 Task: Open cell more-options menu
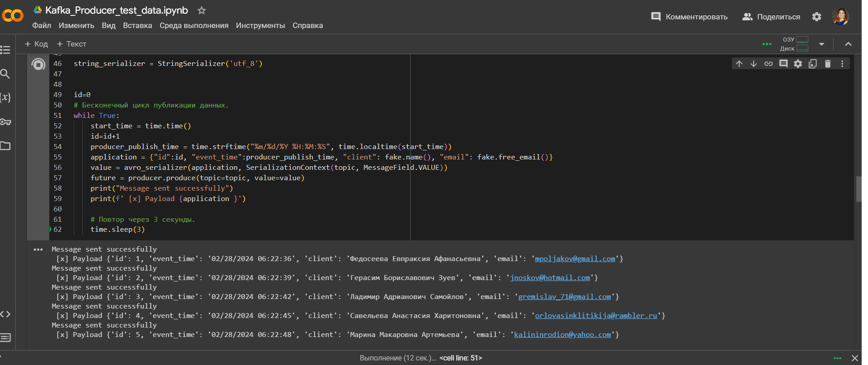(842, 64)
